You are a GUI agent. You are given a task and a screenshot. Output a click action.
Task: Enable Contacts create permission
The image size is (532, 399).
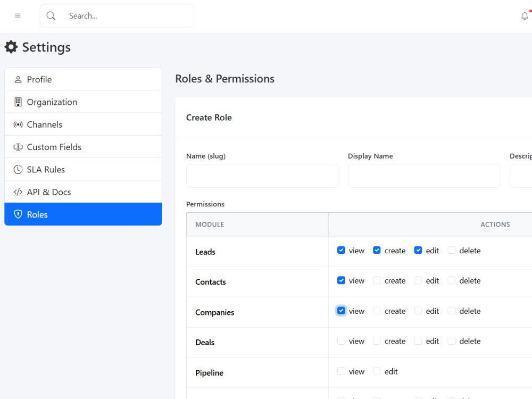(x=377, y=280)
